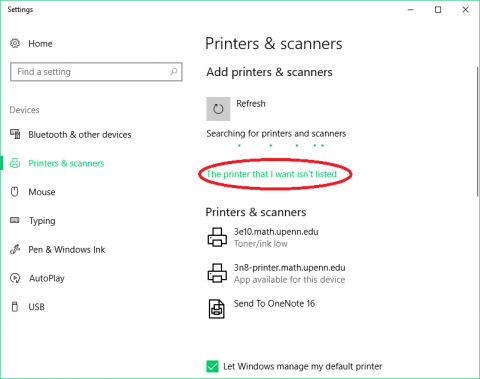Click the vertical scrollbar on the right
The width and height of the screenshot is (480, 379).
pos(478,132)
